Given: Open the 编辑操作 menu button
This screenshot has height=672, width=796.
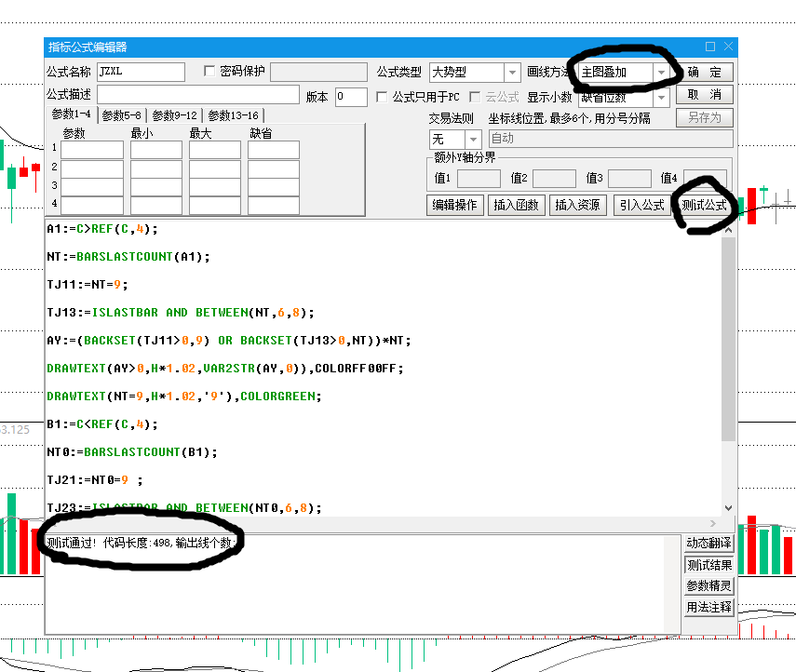Looking at the screenshot, I should point(454,205).
